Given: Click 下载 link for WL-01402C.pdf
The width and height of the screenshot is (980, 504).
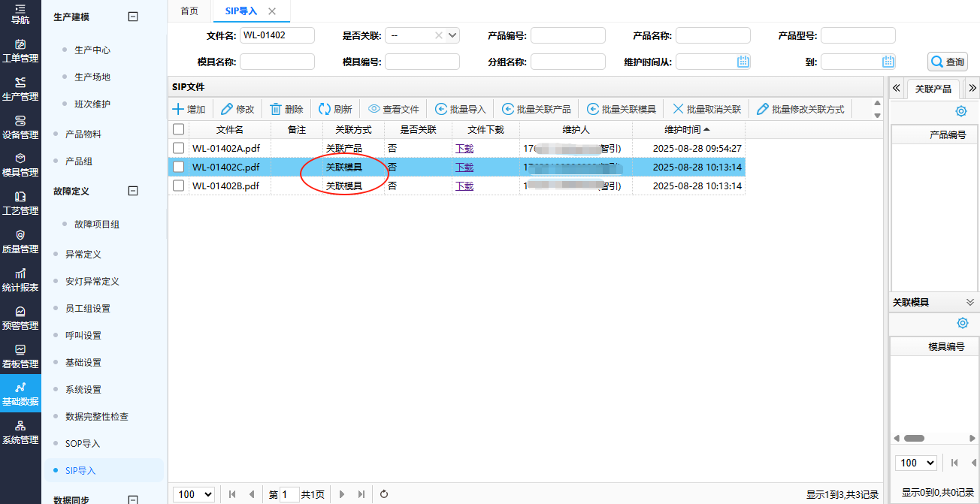Looking at the screenshot, I should click(x=464, y=167).
